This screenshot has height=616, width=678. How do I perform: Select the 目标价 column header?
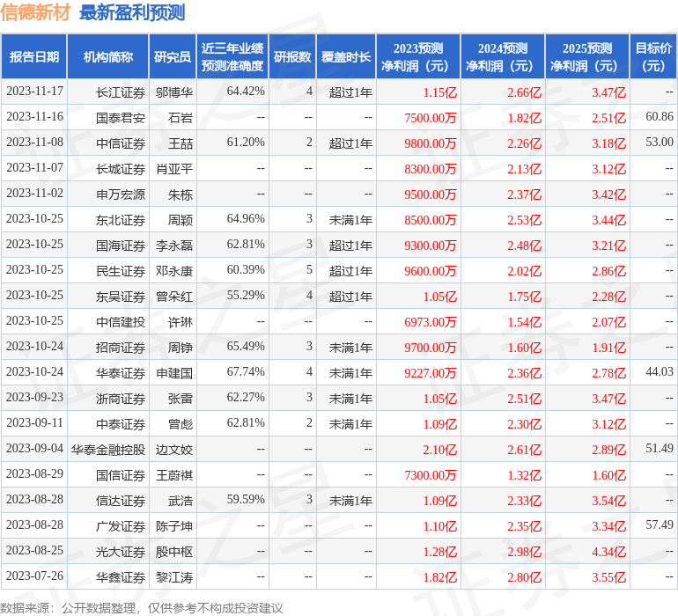coord(653,56)
